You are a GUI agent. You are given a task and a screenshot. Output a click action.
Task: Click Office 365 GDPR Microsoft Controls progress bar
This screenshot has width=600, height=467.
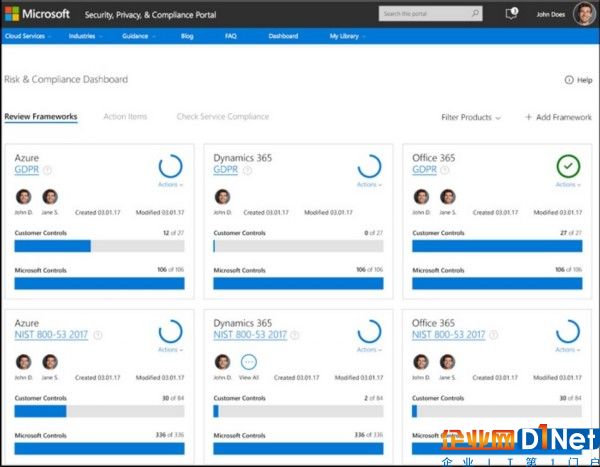[497, 283]
